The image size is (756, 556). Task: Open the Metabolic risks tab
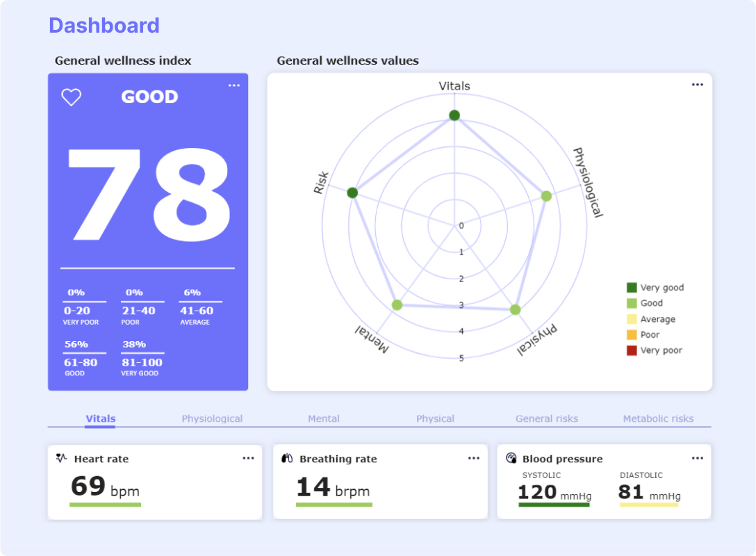tap(658, 418)
